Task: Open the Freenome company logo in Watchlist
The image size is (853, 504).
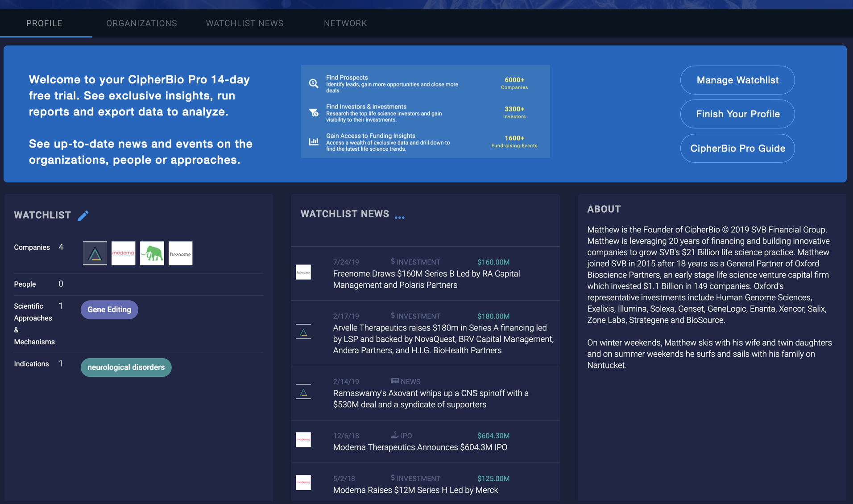Action: 180,253
